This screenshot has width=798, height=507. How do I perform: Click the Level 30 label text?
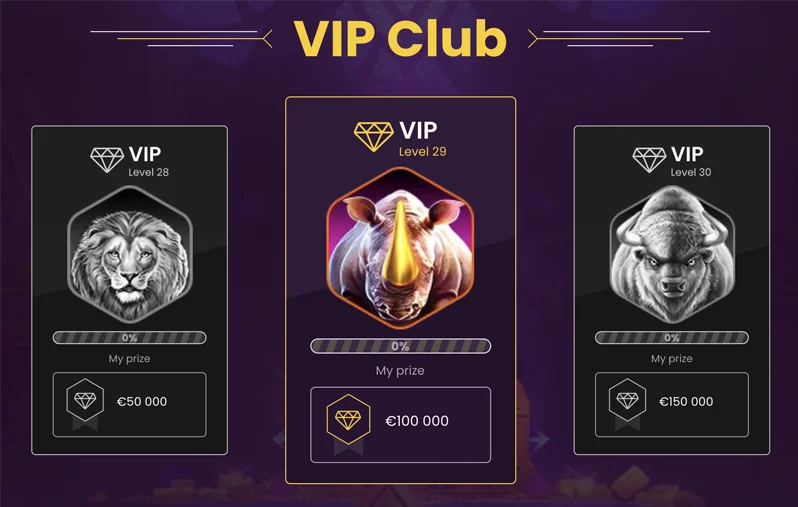691,172
